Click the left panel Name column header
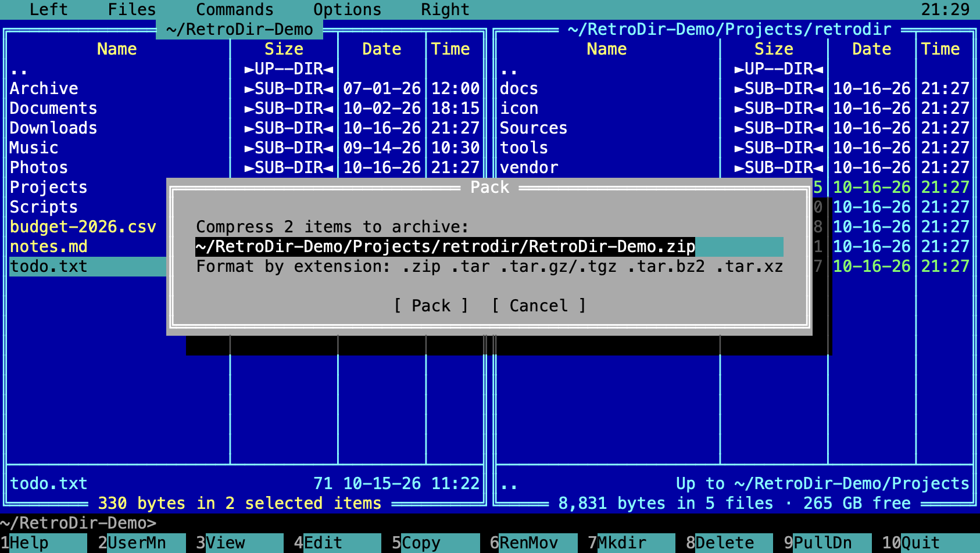Image resolution: width=980 pixels, height=553 pixels. 117,49
